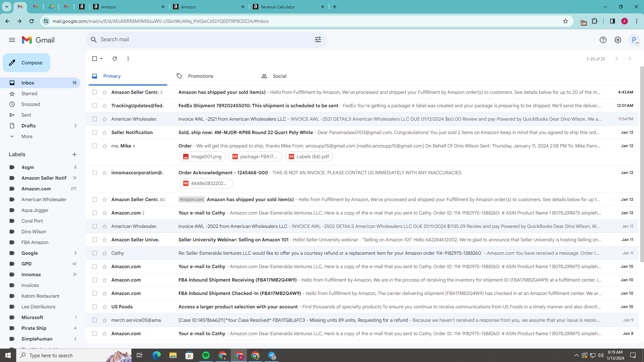Refresh the inbox message list
This screenshot has width=644, height=362.
(x=115, y=59)
